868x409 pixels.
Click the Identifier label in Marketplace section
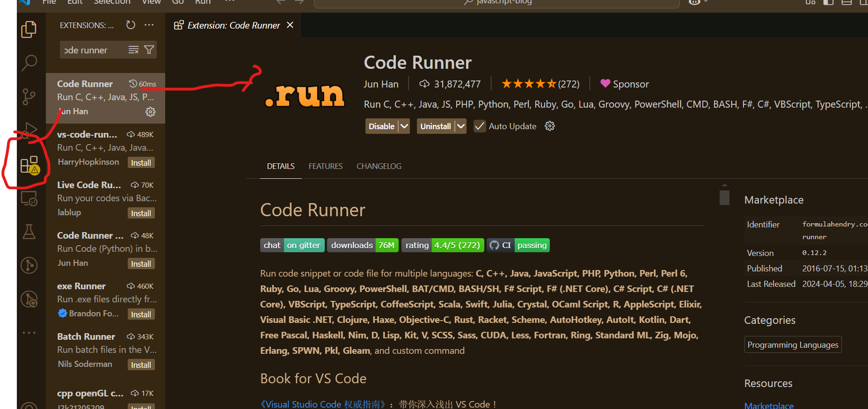tap(763, 225)
